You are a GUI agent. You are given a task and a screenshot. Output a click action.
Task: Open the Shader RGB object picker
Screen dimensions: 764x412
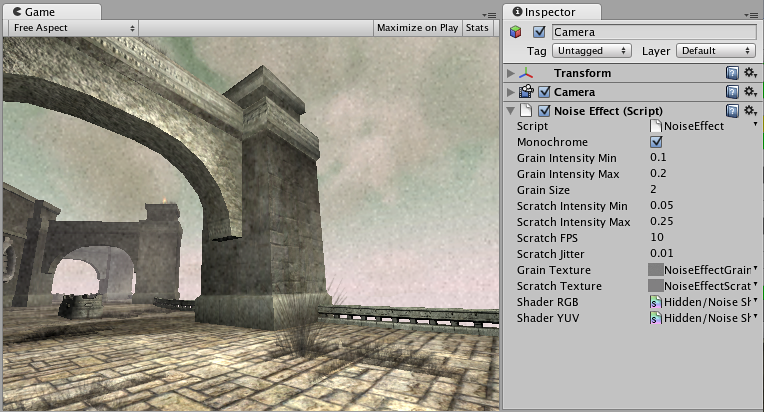pos(755,300)
